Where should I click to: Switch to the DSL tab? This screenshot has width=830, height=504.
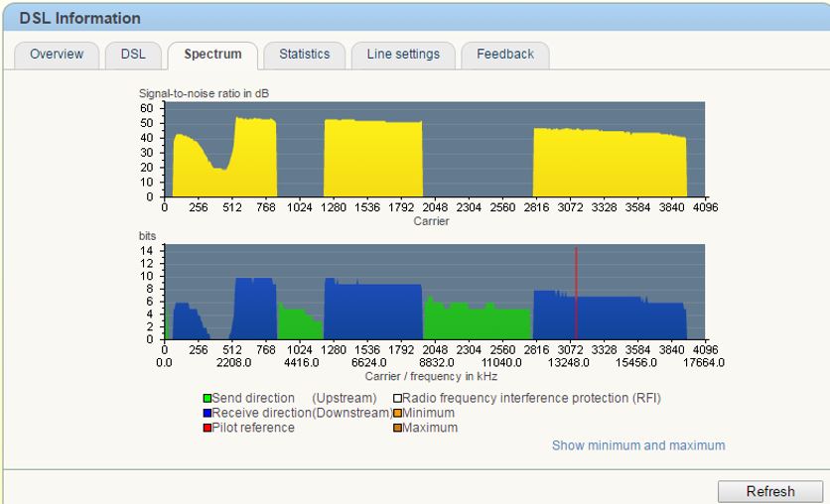point(133,55)
